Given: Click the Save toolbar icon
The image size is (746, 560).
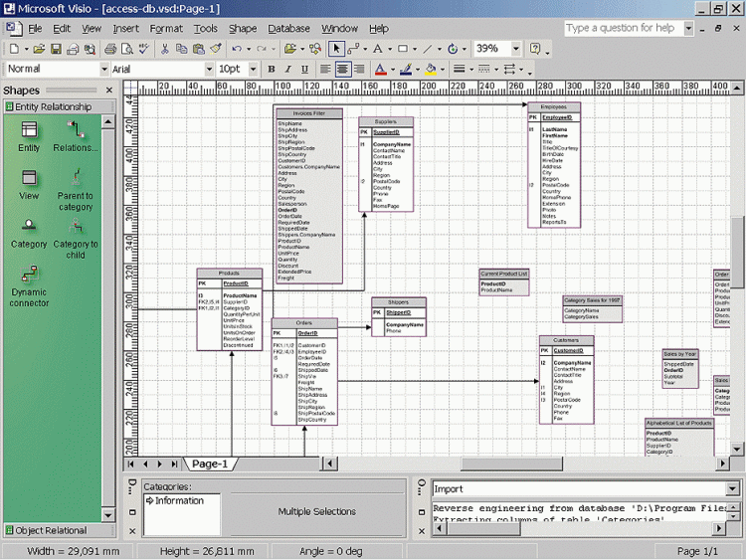Looking at the screenshot, I should (x=57, y=49).
